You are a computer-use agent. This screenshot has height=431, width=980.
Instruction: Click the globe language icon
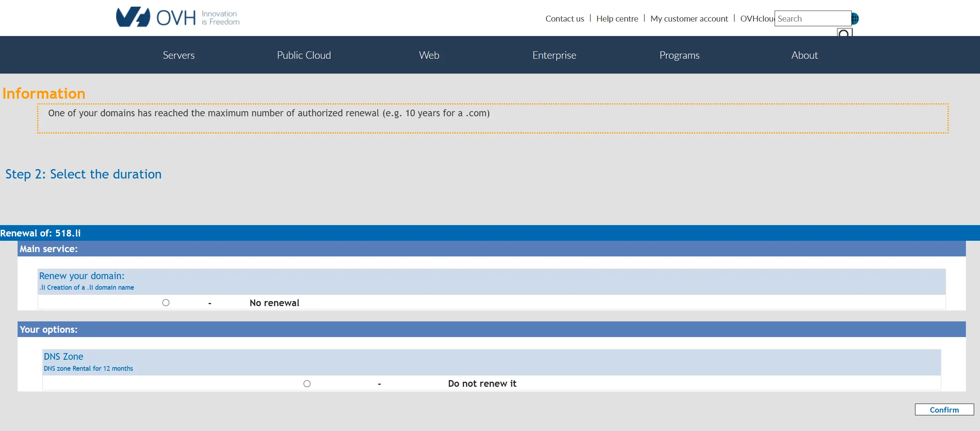click(855, 18)
